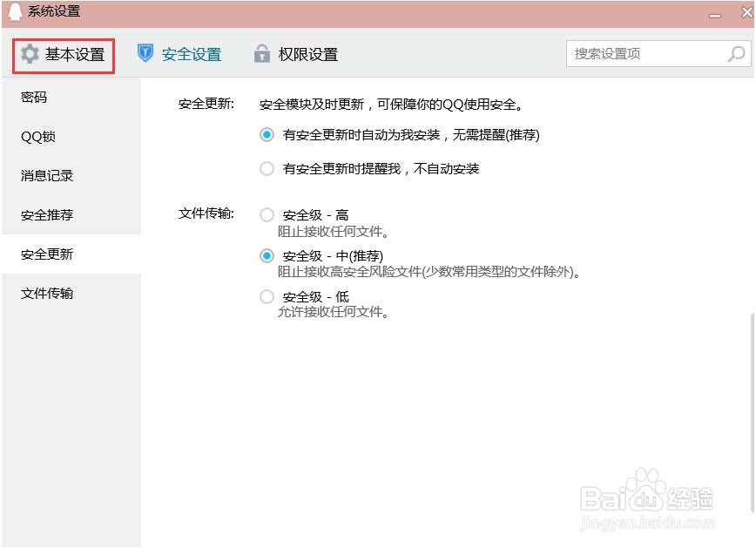Click the 阻止接收高安全风险文件 description text
The image size is (756, 549).
429,272
